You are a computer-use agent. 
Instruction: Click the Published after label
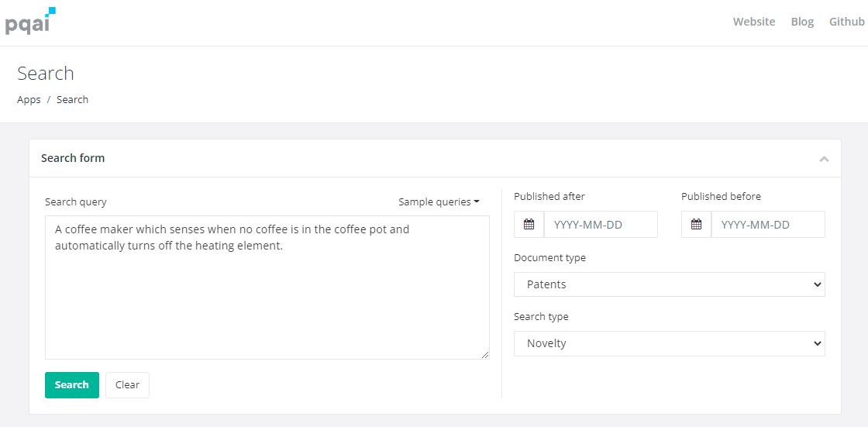coord(549,196)
